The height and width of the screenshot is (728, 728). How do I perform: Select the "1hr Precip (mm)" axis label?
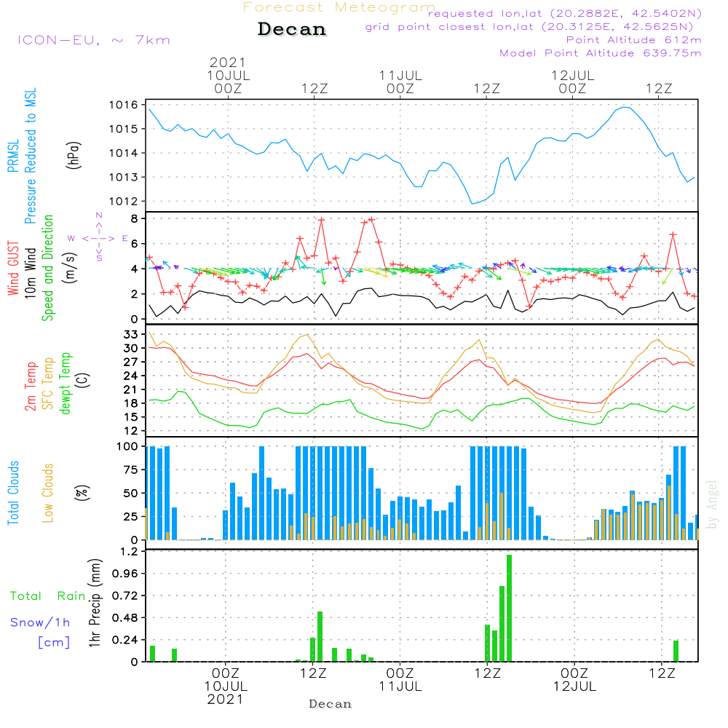pyautogui.click(x=95, y=603)
